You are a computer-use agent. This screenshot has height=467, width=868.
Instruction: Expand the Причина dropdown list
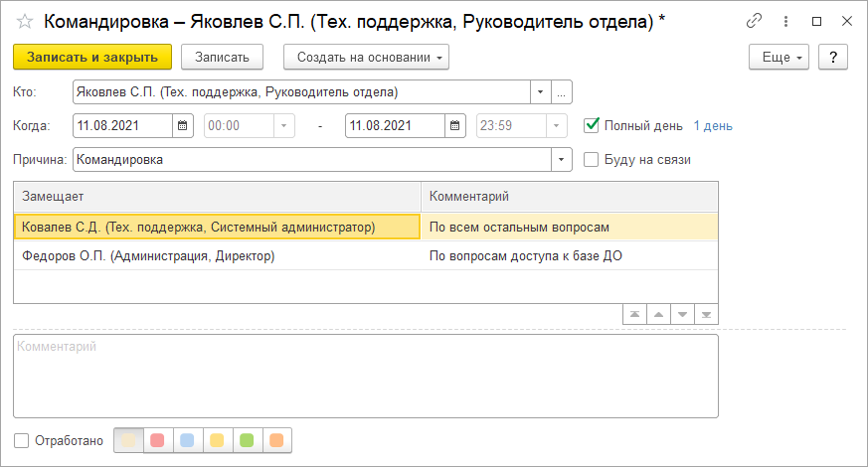[562, 159]
